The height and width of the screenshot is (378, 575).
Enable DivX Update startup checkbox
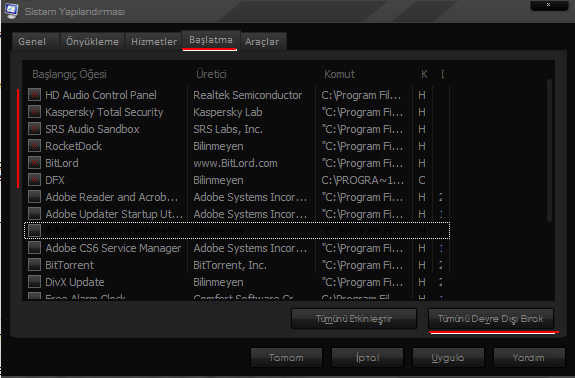(x=34, y=282)
